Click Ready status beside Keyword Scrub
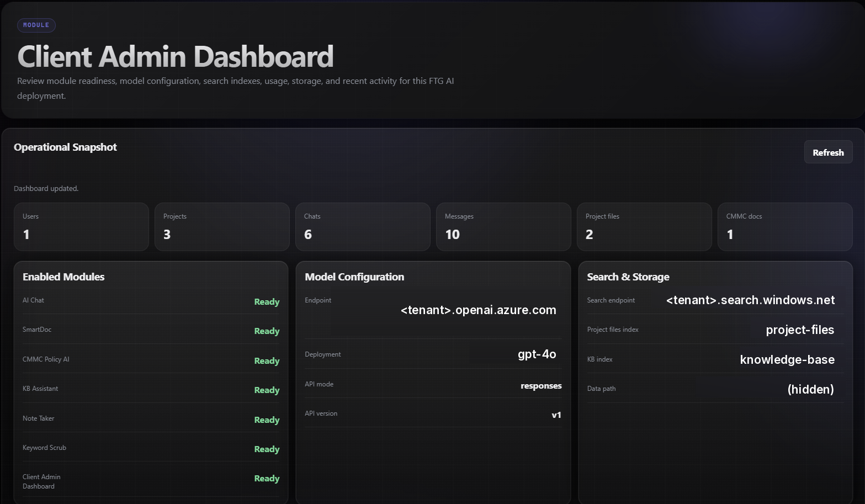 (x=267, y=449)
